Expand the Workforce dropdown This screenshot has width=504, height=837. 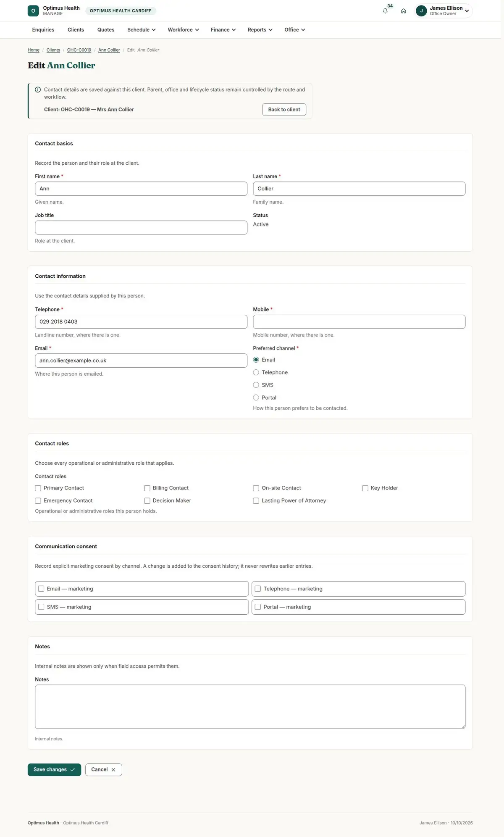coord(183,30)
